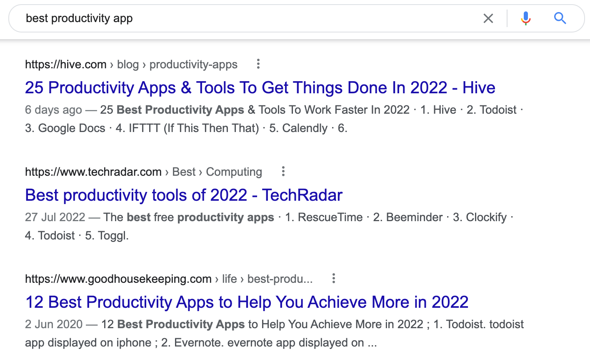Open "Best productivity tools of 2022 - TechRadar"
The image size is (590, 364).
pyautogui.click(x=183, y=195)
